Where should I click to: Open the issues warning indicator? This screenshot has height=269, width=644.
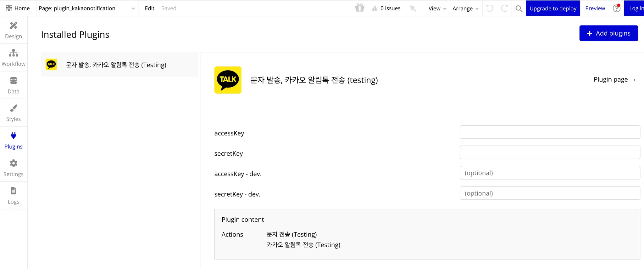[386, 8]
